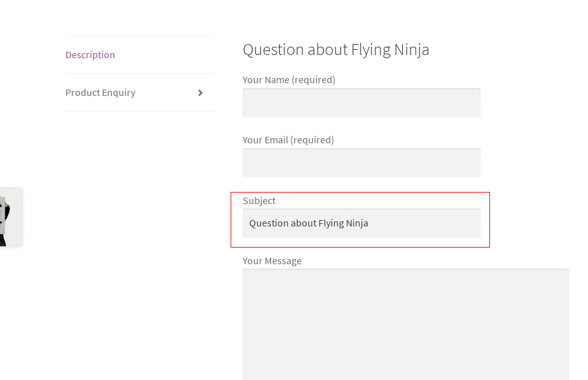
Task: Click the chevron arrow beside Product Enquiry
Action: (x=200, y=93)
